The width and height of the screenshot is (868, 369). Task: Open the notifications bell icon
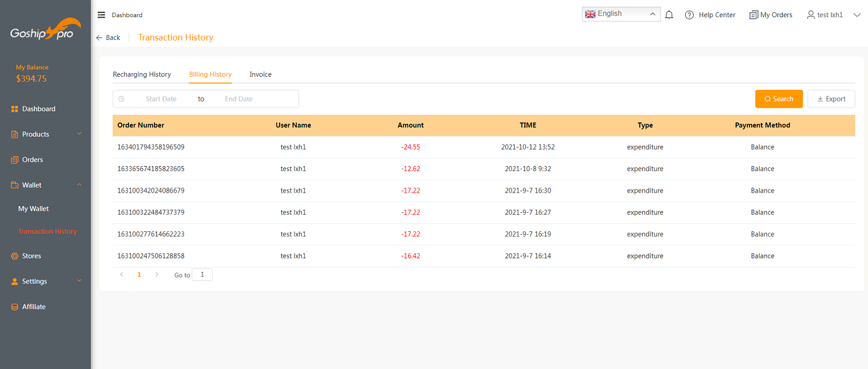669,15
